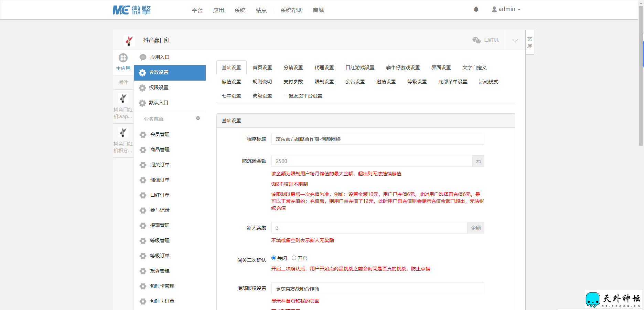Click the 程序标题 input field

click(x=377, y=139)
